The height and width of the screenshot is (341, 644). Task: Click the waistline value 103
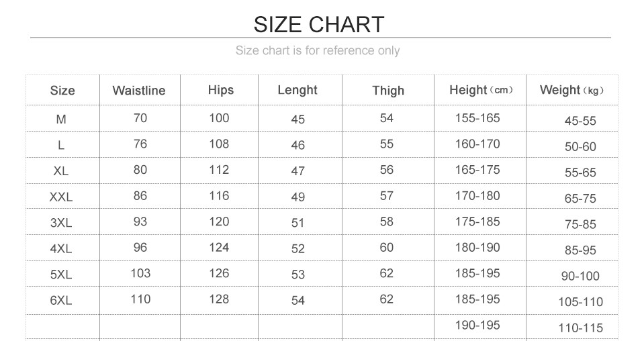140,273
